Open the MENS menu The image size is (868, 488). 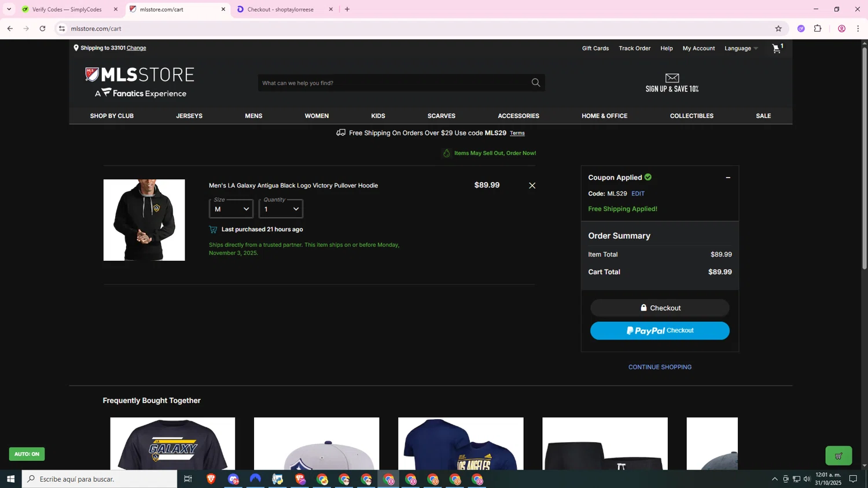click(253, 116)
